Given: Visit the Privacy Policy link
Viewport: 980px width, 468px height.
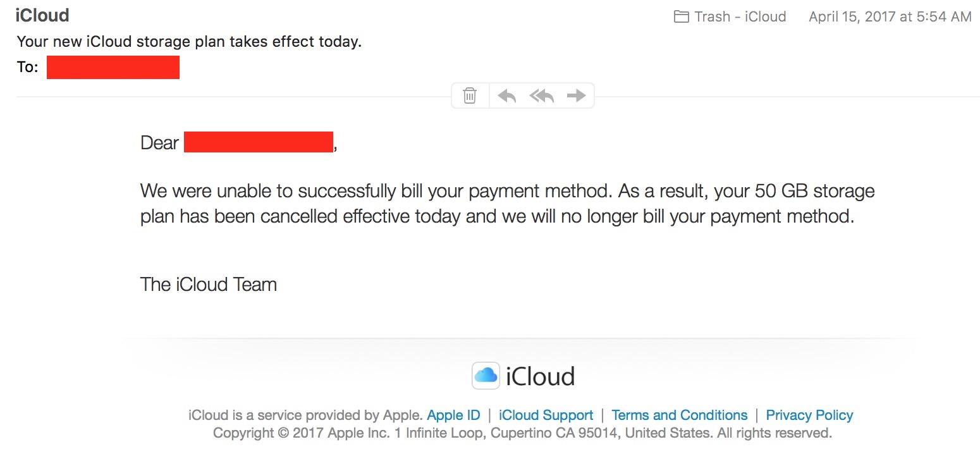Looking at the screenshot, I should click(x=809, y=416).
